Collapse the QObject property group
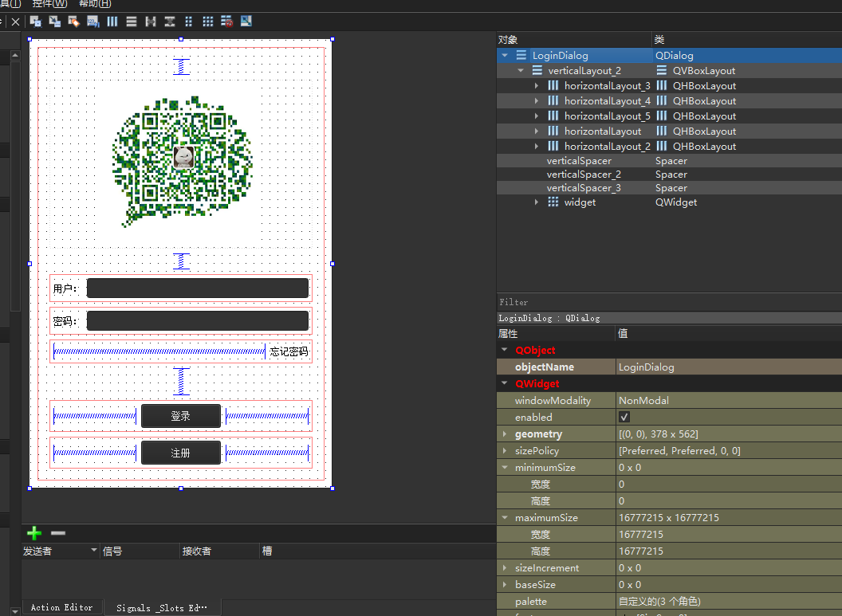Image resolution: width=842 pixels, height=616 pixels. tap(504, 350)
